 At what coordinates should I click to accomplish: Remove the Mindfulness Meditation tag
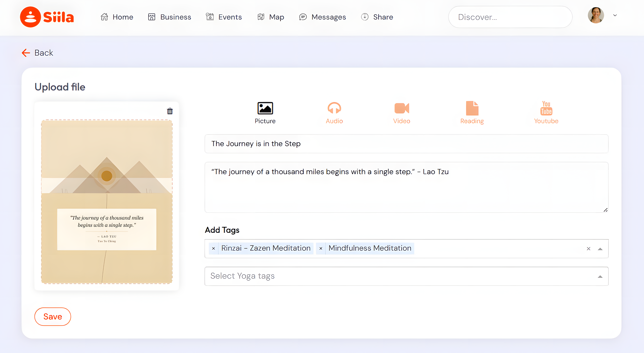(x=321, y=248)
